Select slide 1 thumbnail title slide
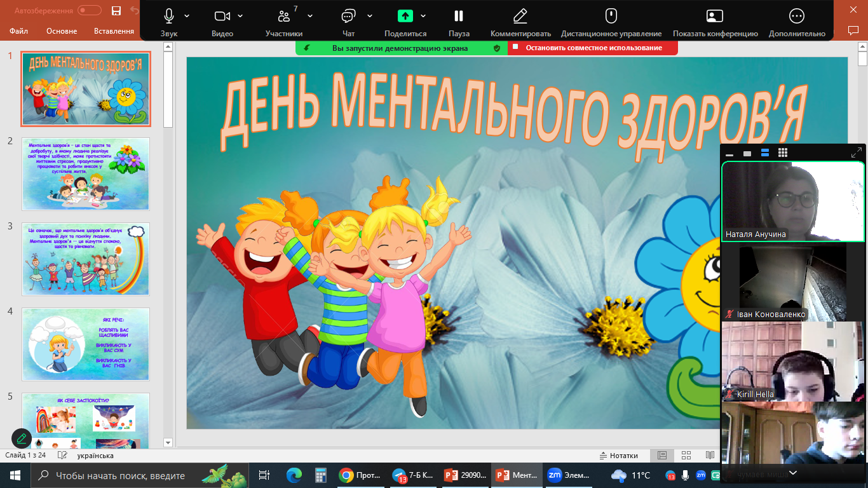 click(86, 89)
